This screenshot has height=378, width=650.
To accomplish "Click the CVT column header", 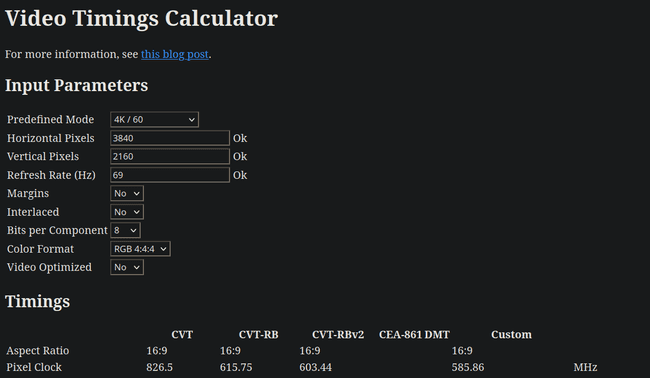I will [x=182, y=334].
